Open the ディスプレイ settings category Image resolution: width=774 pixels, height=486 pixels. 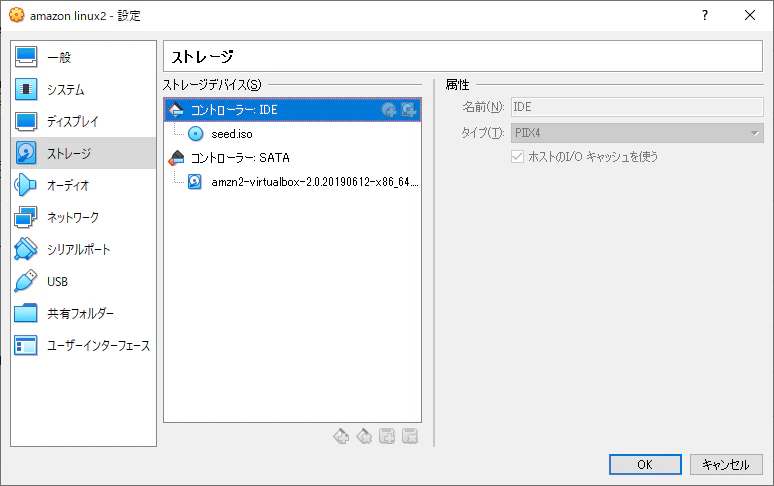pos(83,121)
